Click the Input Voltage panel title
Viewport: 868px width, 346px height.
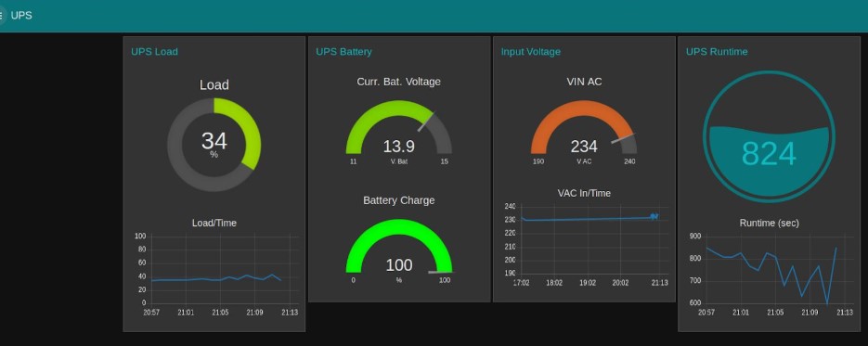(x=531, y=51)
